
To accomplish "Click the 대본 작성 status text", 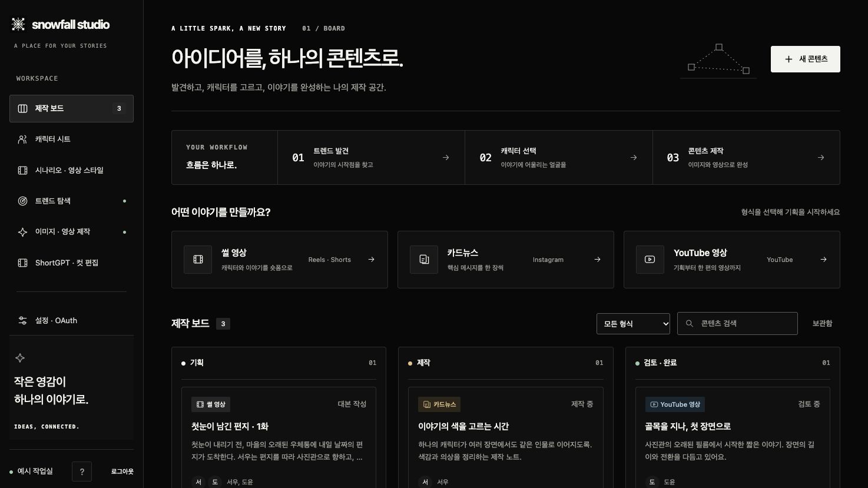I will pos(352,404).
